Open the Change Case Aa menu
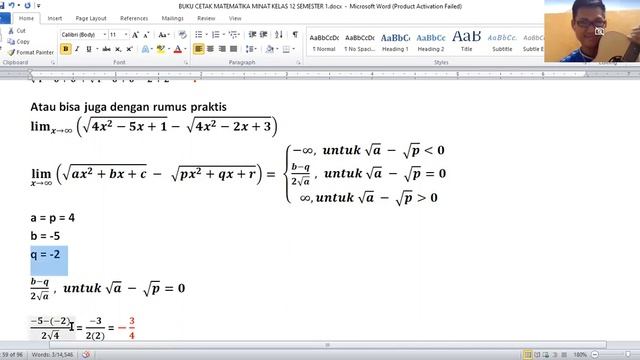Screen dimensions: 640x360 click(164, 35)
